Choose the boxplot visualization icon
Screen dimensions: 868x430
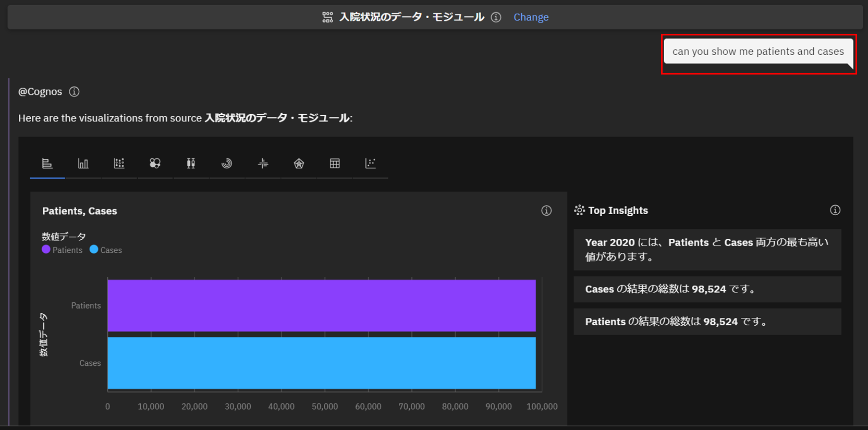pos(191,164)
